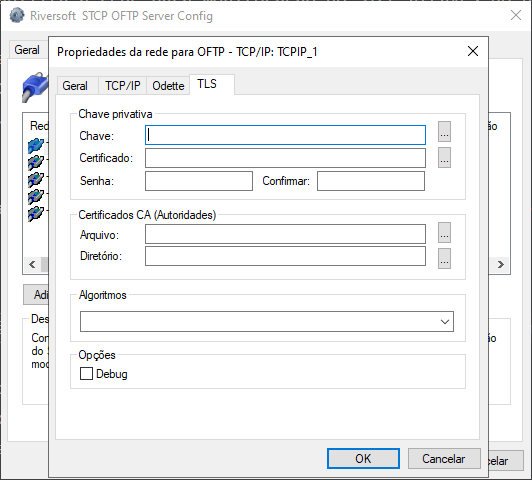Image resolution: width=532 pixels, height=480 pixels.
Task: Click into the Confirmar field
Action: [x=371, y=181]
